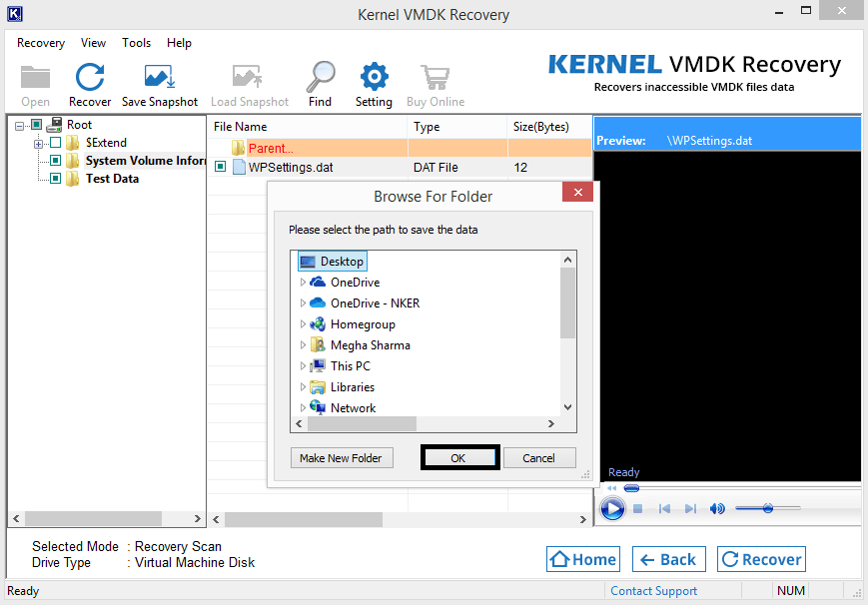The width and height of the screenshot is (868, 605).
Task: Click the Megha Sharma user folder icon
Action: tap(318, 344)
